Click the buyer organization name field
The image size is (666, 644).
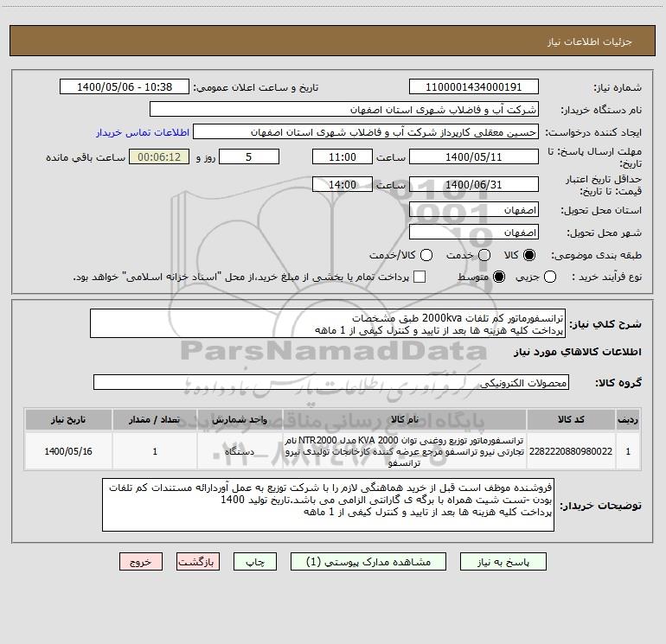point(344,110)
